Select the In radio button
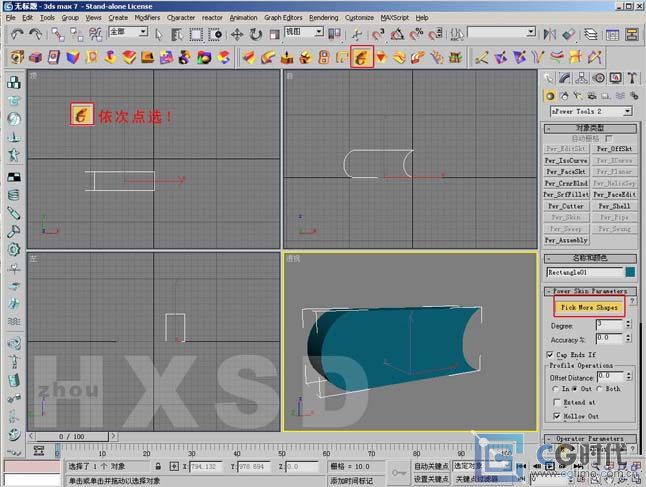 click(x=555, y=389)
